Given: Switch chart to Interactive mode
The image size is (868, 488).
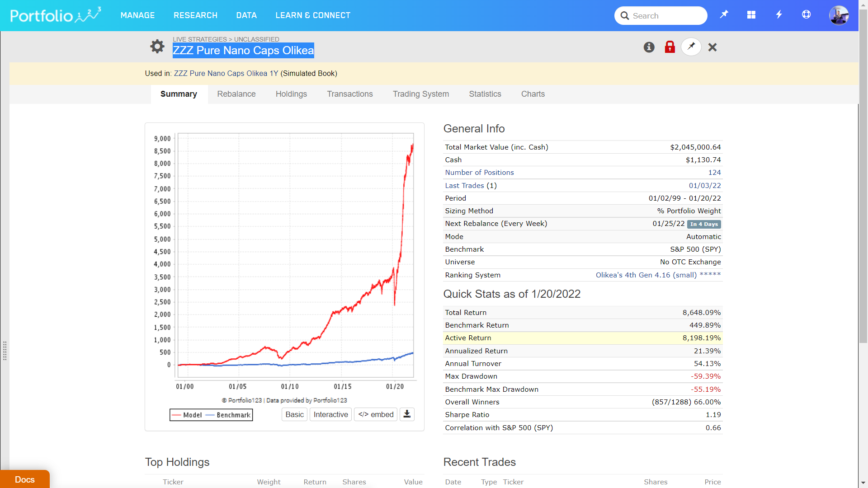Looking at the screenshot, I should [x=330, y=414].
